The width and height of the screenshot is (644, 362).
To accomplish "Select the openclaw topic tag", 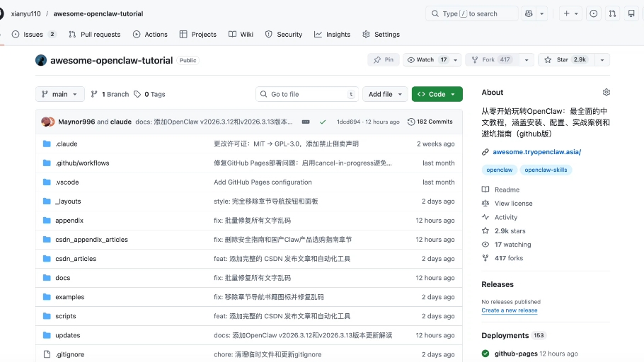I will pyautogui.click(x=500, y=170).
